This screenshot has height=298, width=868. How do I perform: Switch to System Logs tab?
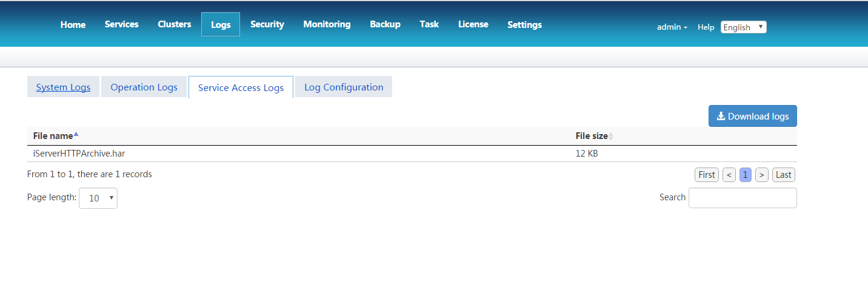pyautogui.click(x=63, y=87)
